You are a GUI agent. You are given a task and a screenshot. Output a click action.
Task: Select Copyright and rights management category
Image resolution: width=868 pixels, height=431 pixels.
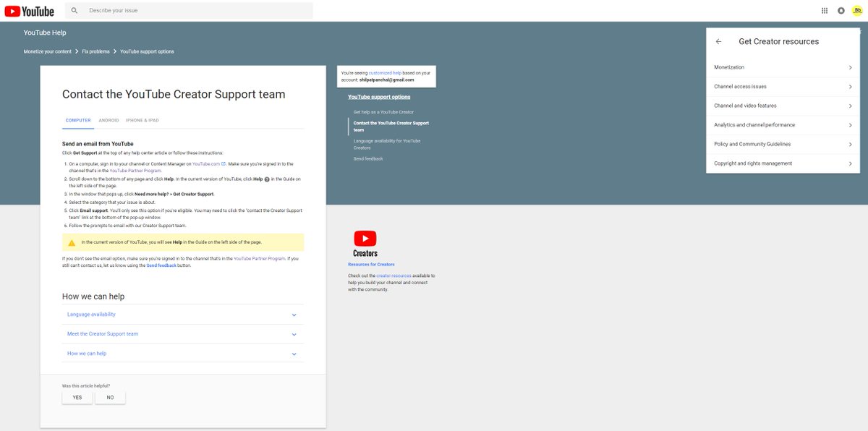point(783,163)
